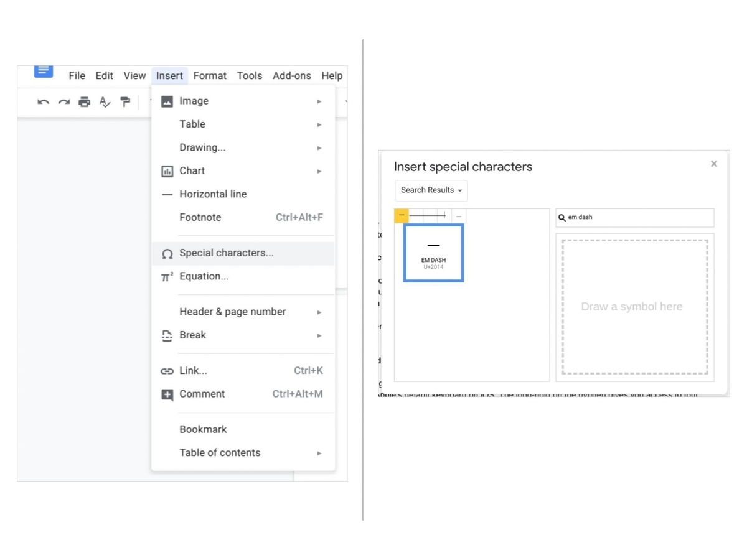Open the Search Results dropdown
The width and height of the screenshot is (747, 560).
pyautogui.click(x=431, y=190)
